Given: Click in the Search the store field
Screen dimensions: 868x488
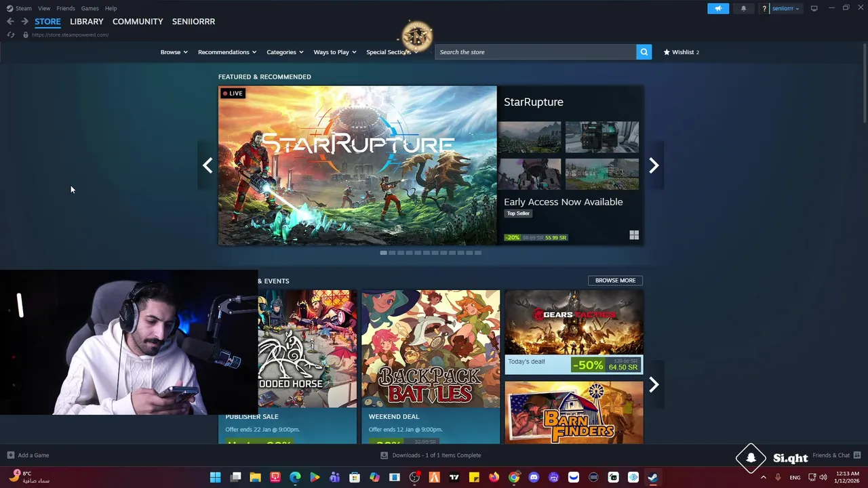Looking at the screenshot, I should pyautogui.click(x=536, y=52).
